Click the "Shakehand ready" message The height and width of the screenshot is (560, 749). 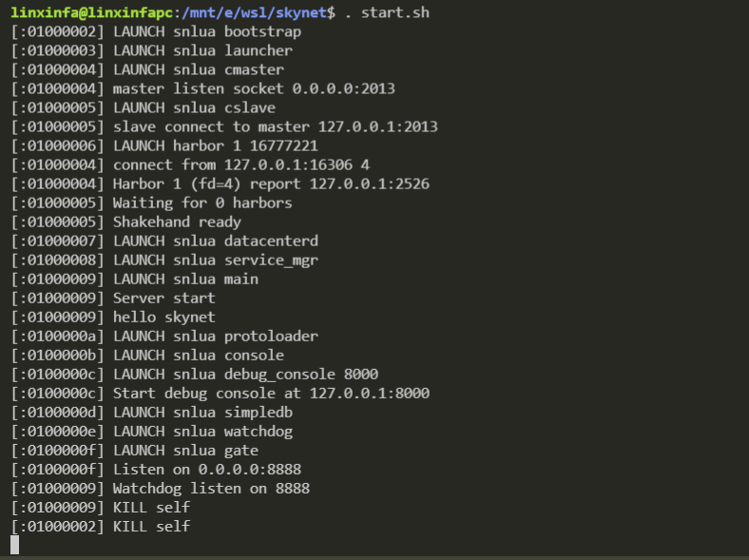[177, 222]
